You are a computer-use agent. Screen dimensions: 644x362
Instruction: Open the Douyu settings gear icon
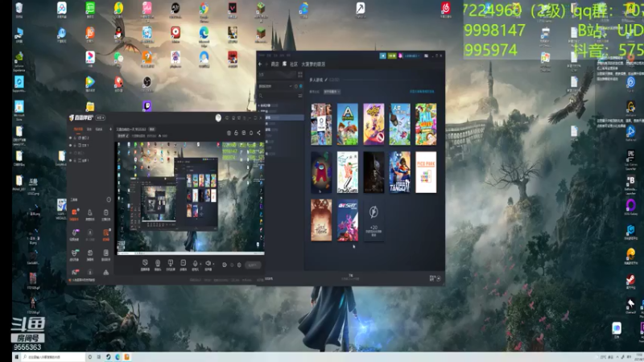tap(239, 265)
